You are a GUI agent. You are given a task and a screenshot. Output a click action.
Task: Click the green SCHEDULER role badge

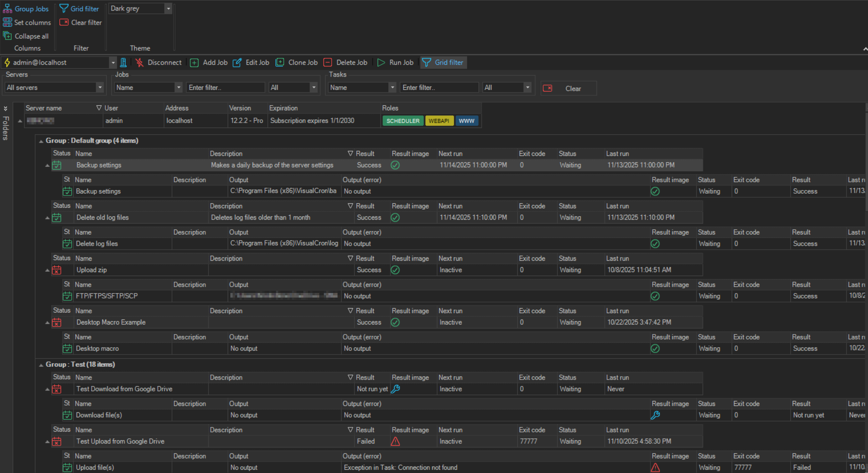(x=402, y=121)
